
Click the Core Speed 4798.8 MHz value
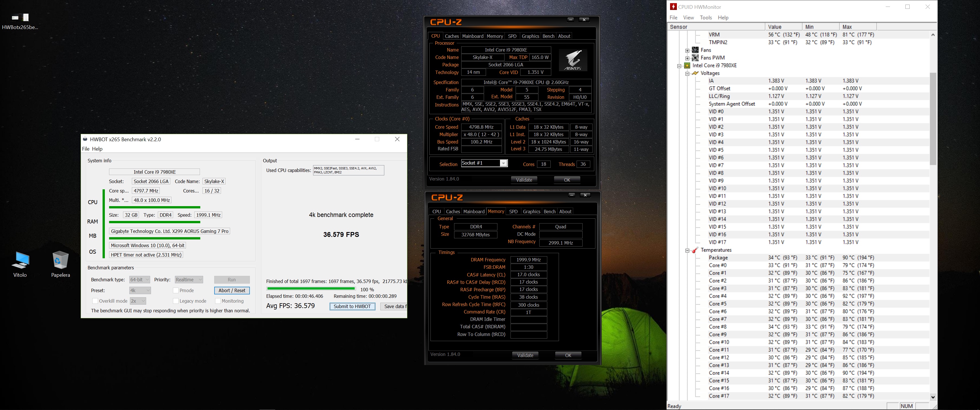coord(481,127)
